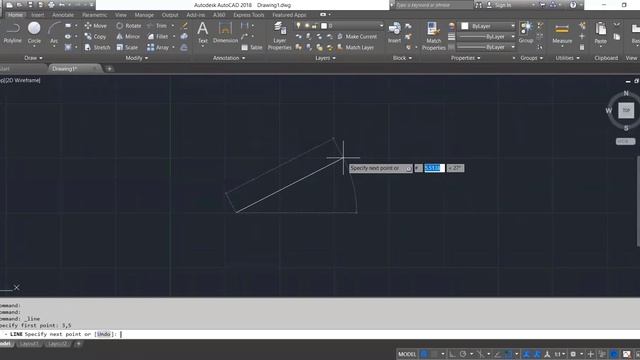Viewport: 640px width, 360px height.
Task: Toggle the layer on/off lightbulb icon
Action: tap(298, 26)
